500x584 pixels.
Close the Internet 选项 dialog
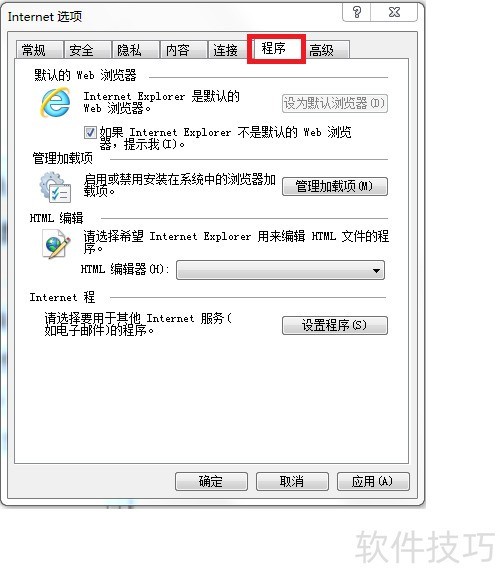[x=394, y=12]
